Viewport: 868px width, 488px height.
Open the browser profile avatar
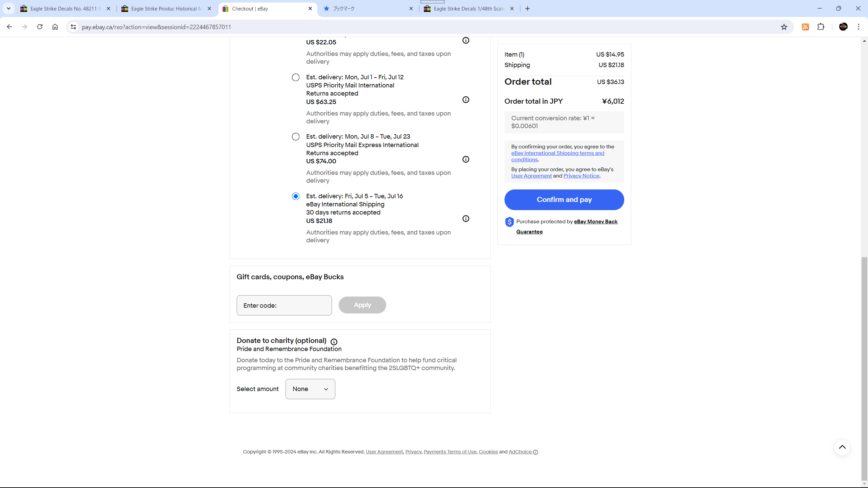pyautogui.click(x=843, y=27)
